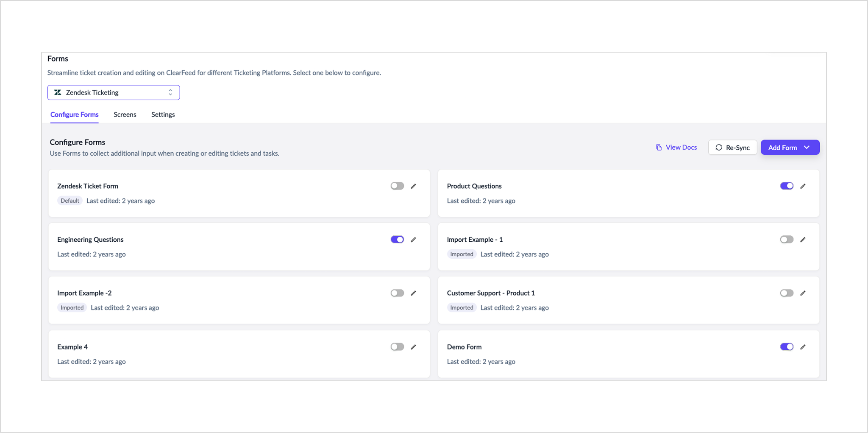Select the Configure Forms tab

pyautogui.click(x=75, y=115)
